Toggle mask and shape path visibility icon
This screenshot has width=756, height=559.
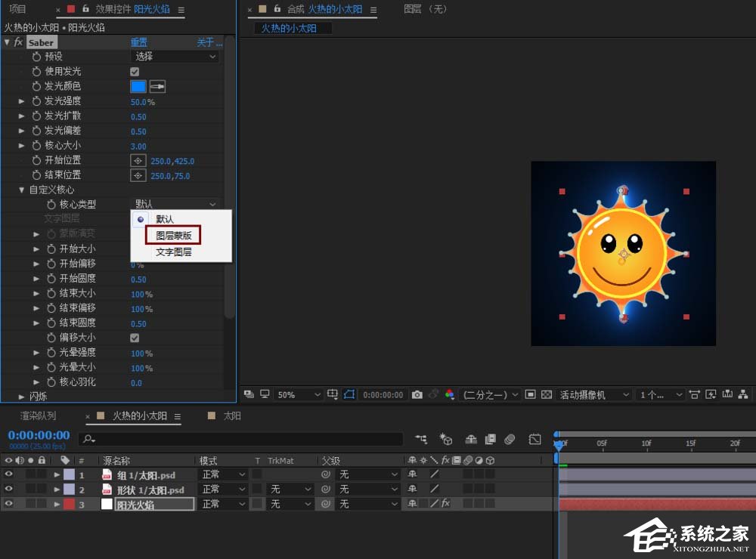pos(349,394)
